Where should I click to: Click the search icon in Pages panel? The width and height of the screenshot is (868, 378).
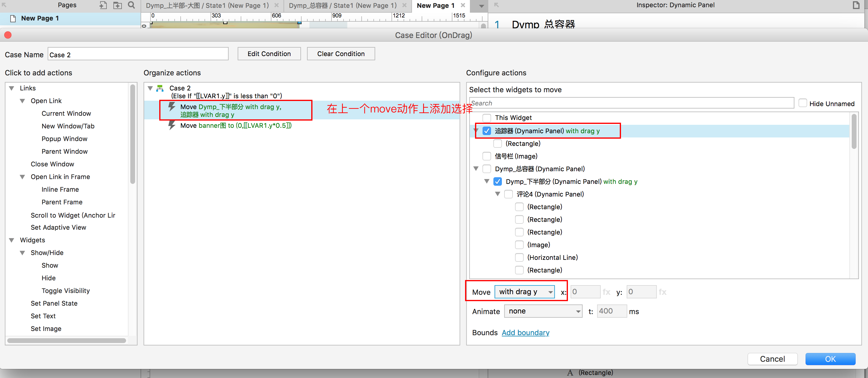tap(131, 5)
